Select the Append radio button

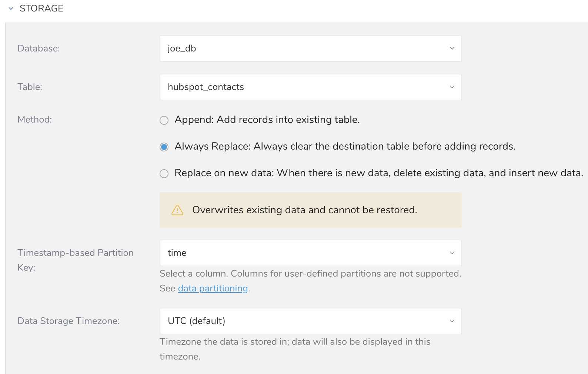point(164,120)
